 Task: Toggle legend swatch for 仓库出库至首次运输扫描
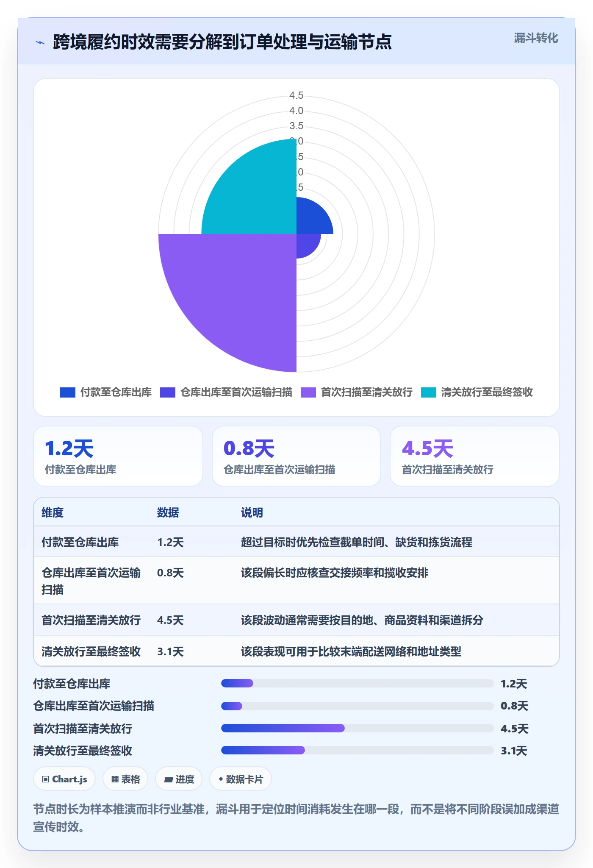(168, 392)
